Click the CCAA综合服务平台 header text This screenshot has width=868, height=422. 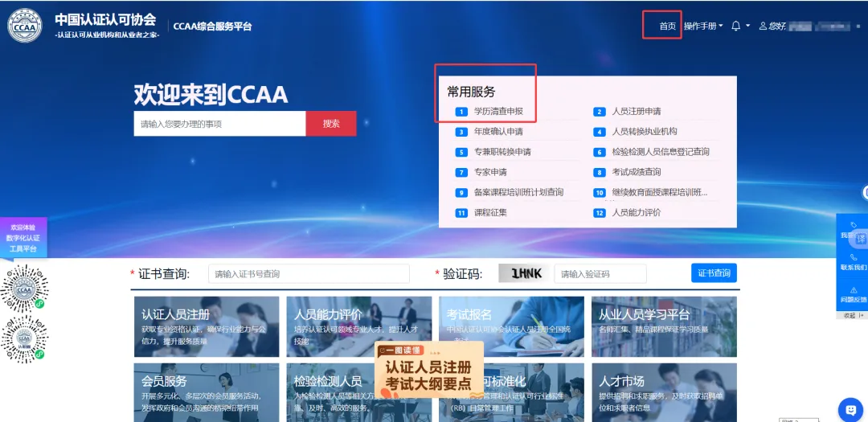click(212, 26)
